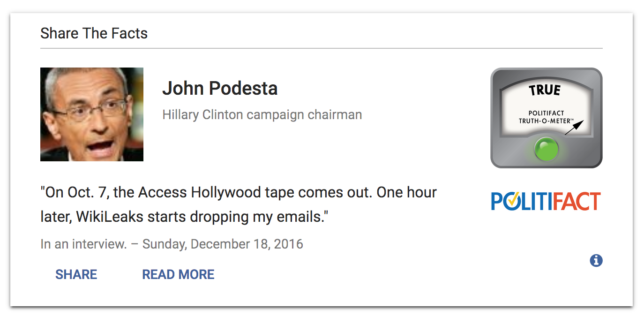The height and width of the screenshot is (317, 644).
Task: Click the TRUE rating label on the meter
Action: point(545,90)
